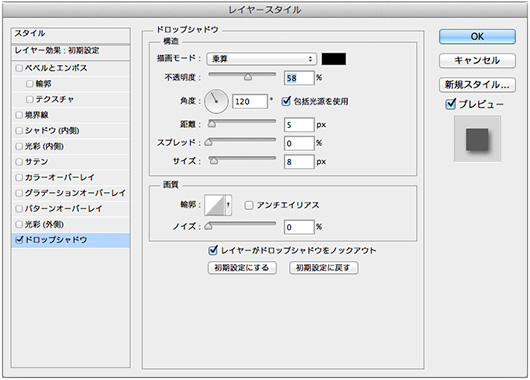
Task: Select the ドロップシャドウ row label
Action: (56, 240)
